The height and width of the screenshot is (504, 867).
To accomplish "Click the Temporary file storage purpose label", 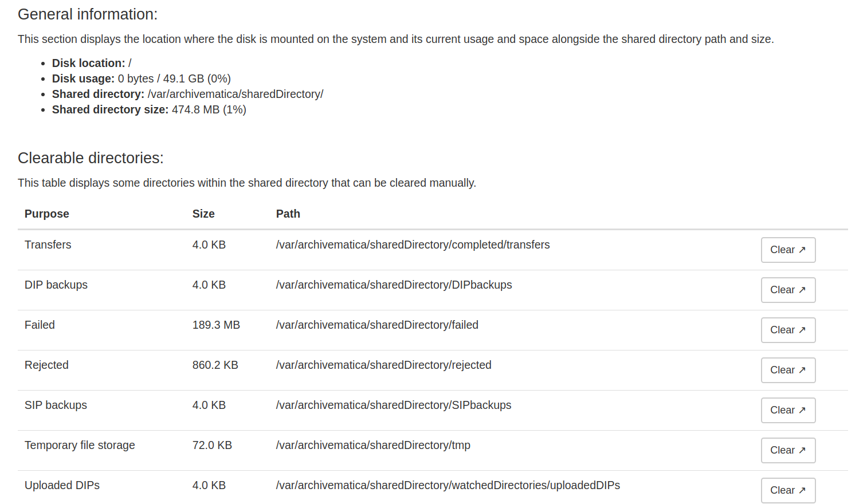I will point(80,445).
